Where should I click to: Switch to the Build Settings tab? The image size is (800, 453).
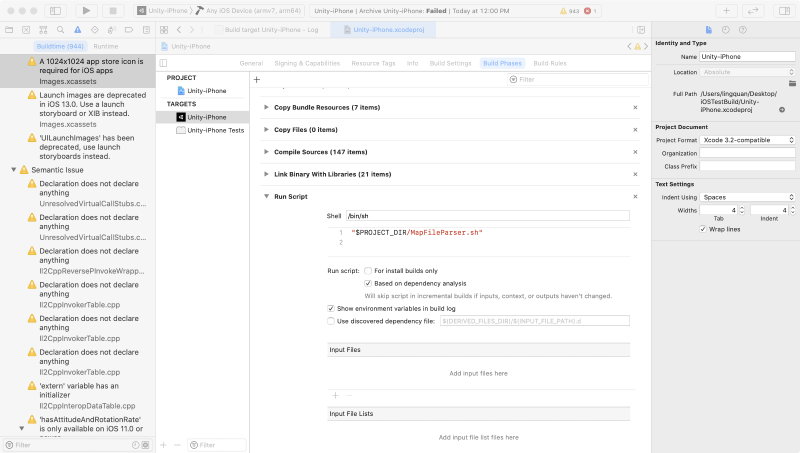click(x=451, y=63)
